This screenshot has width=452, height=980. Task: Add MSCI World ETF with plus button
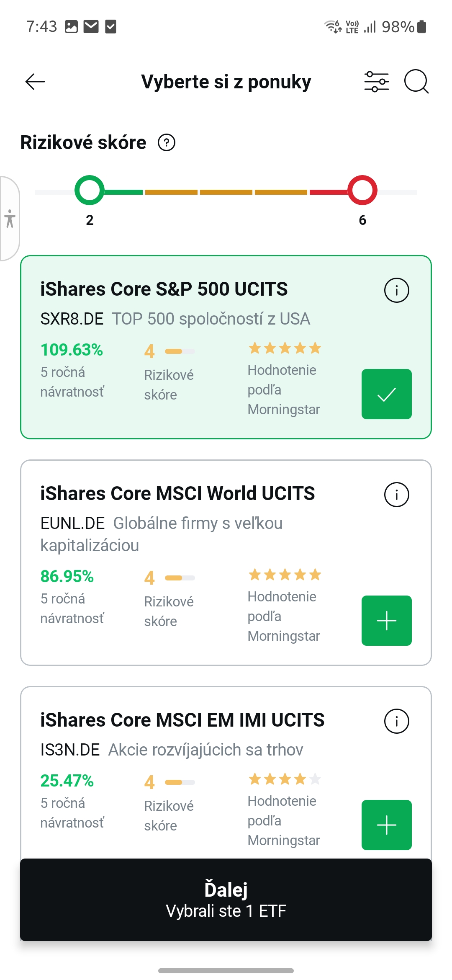pos(387,621)
